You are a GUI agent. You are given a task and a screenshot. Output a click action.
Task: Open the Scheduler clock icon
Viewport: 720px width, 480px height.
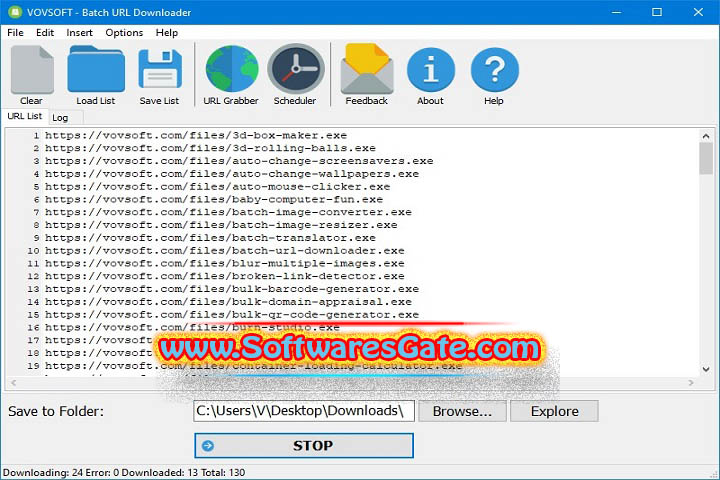(x=296, y=69)
